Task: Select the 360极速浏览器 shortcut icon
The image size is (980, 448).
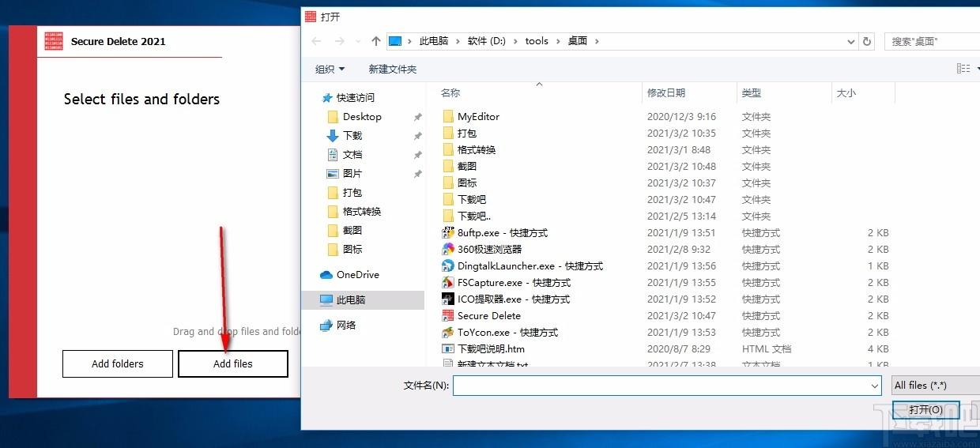Action: pyautogui.click(x=448, y=249)
